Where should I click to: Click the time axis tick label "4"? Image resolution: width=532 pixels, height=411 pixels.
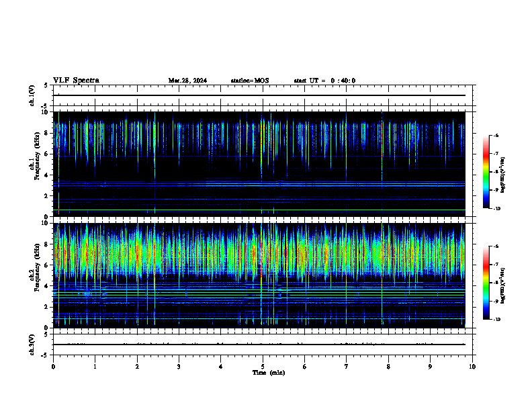tap(221, 367)
